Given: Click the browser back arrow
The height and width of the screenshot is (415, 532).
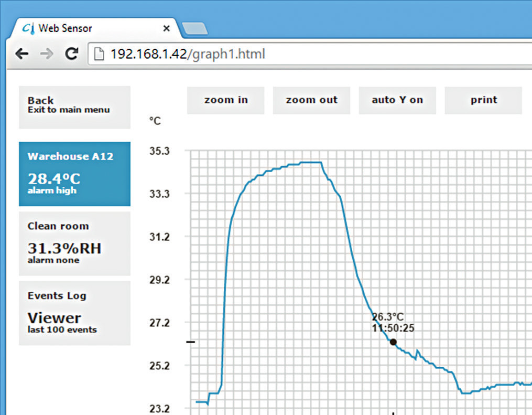Looking at the screenshot, I should click(21, 54).
